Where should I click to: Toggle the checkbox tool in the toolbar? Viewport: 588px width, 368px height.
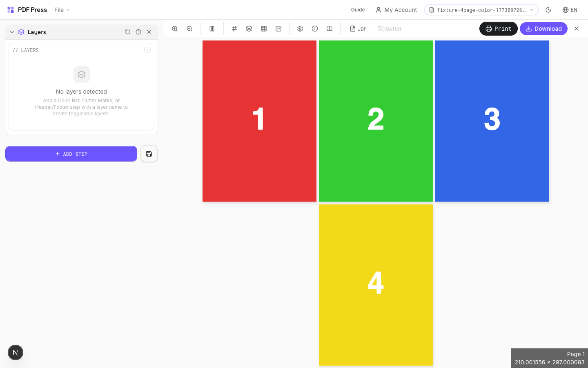pos(278,29)
